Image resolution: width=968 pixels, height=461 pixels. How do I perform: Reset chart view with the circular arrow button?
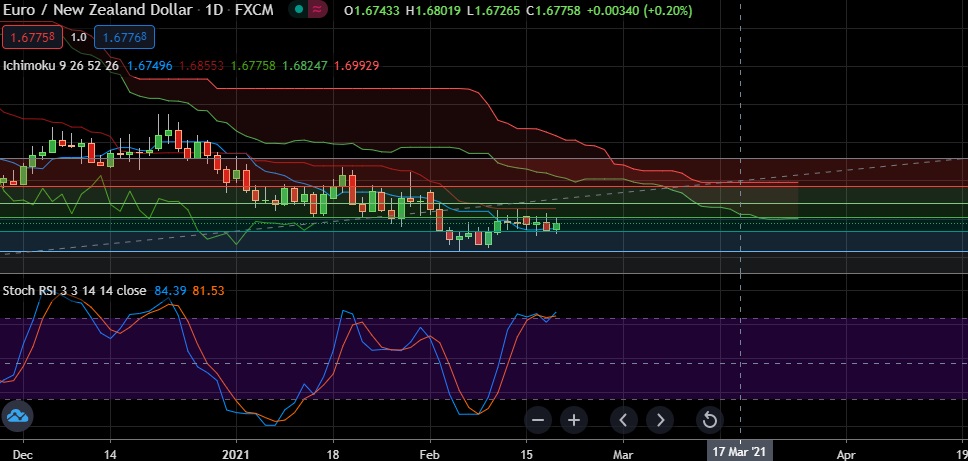pyautogui.click(x=709, y=420)
